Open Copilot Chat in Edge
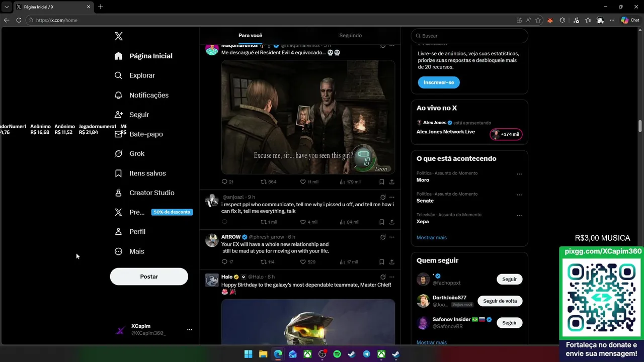Screen dimensions: 644x362 click(x=630, y=20)
